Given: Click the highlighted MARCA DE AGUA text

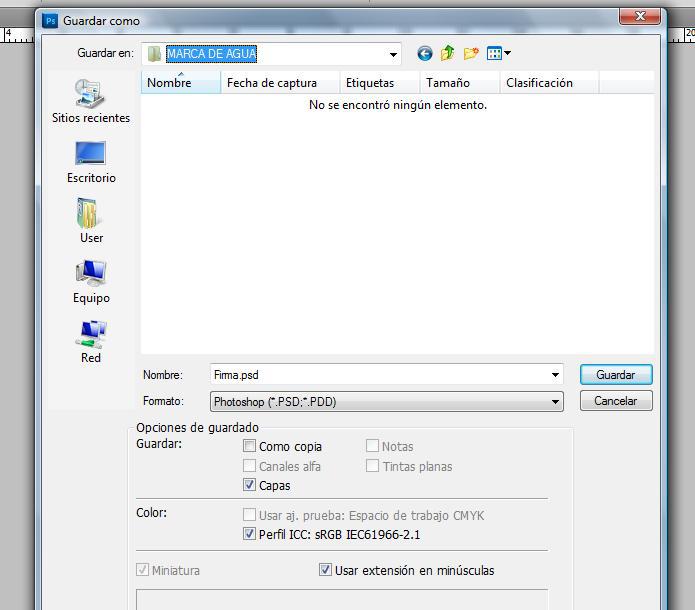Looking at the screenshot, I should click(x=211, y=54).
